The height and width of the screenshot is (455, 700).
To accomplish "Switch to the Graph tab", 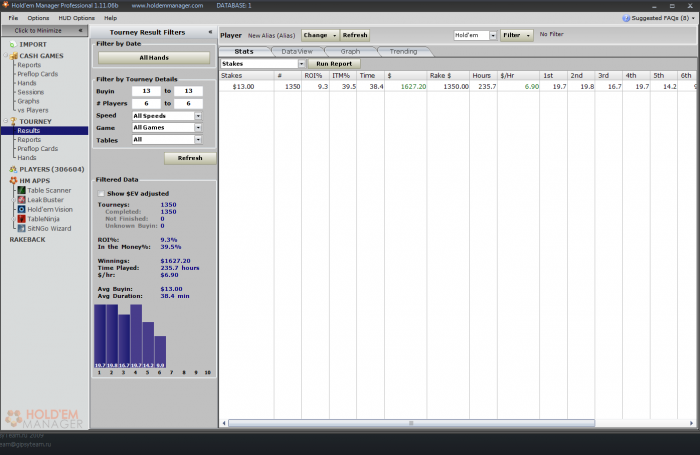I will coord(350,52).
